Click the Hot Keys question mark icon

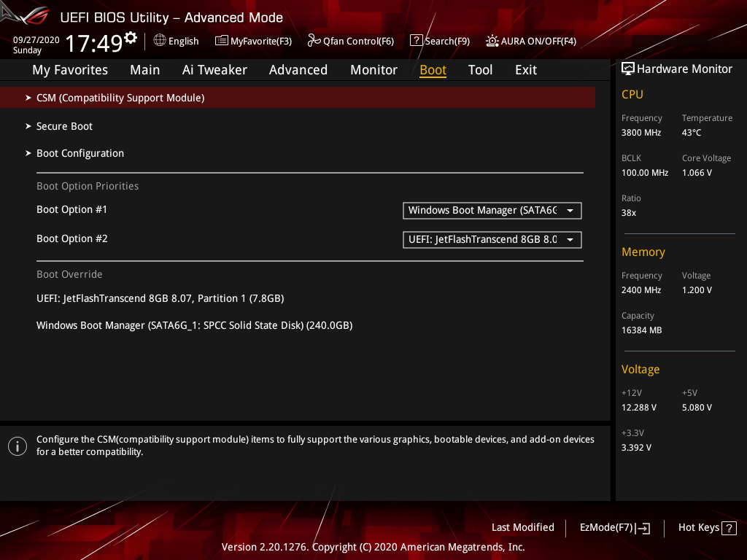click(729, 528)
